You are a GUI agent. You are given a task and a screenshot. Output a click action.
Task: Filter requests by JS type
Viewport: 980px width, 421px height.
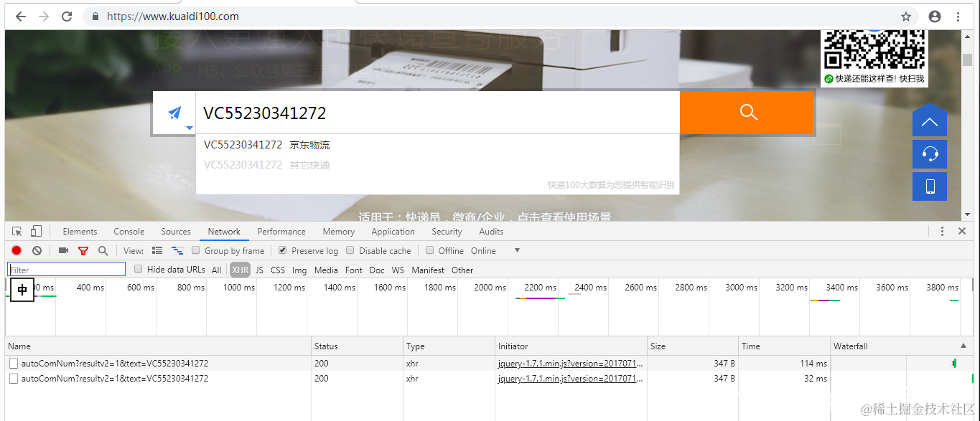259,270
